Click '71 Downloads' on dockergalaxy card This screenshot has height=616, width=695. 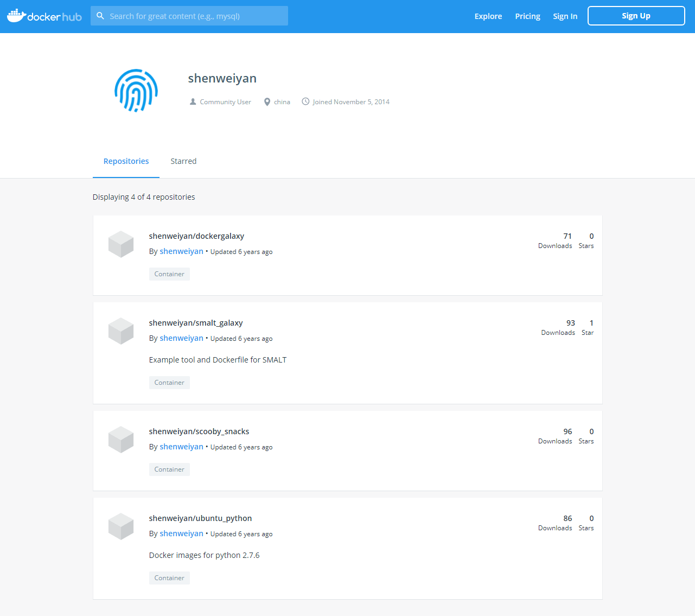click(555, 240)
